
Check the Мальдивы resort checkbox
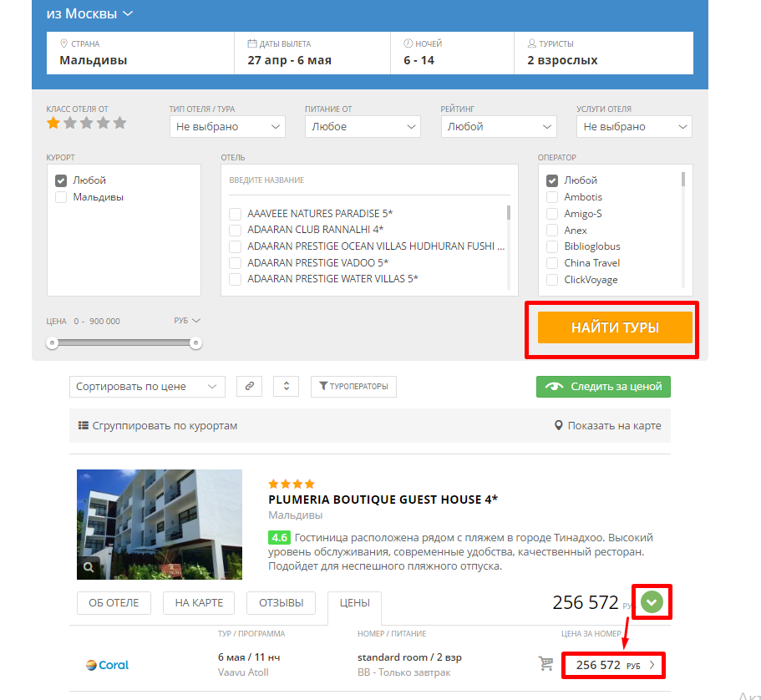click(x=61, y=197)
